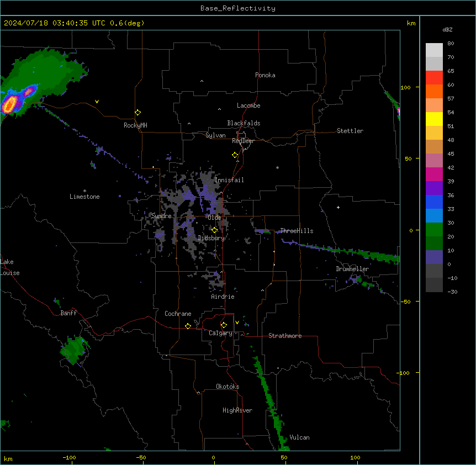Click the white plus marker north of Drumheller
This screenshot has height=465, width=476.
coord(338,207)
